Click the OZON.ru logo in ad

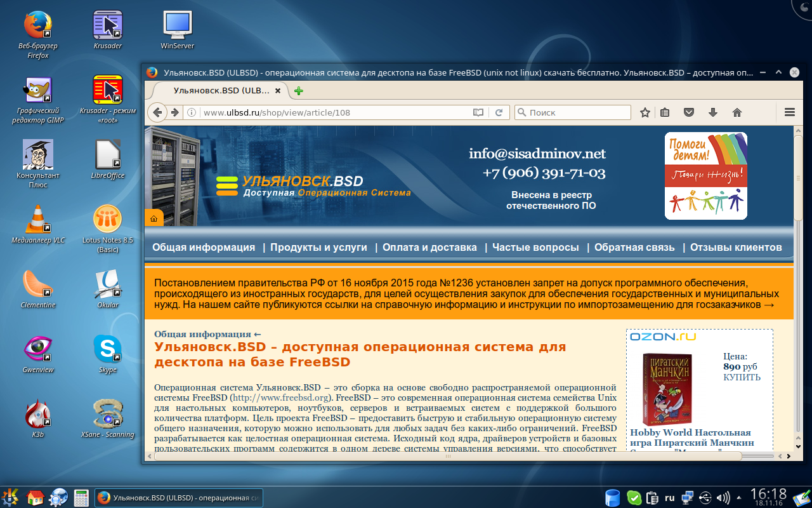[x=663, y=337]
